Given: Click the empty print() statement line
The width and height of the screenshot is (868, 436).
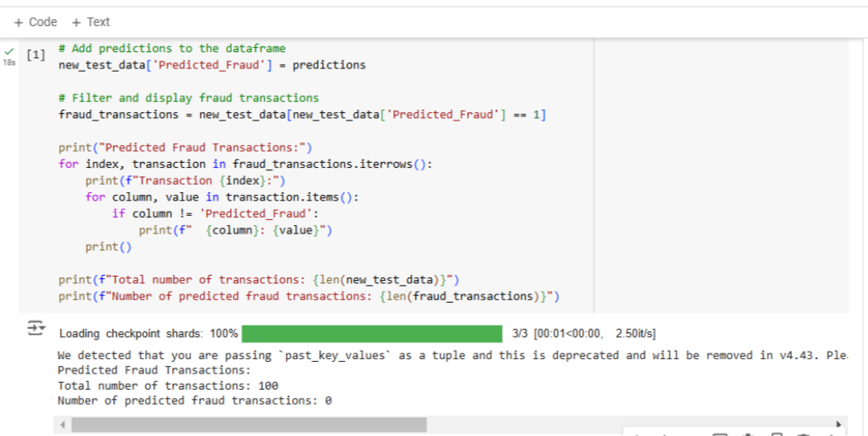Looking at the screenshot, I should pos(109,247).
